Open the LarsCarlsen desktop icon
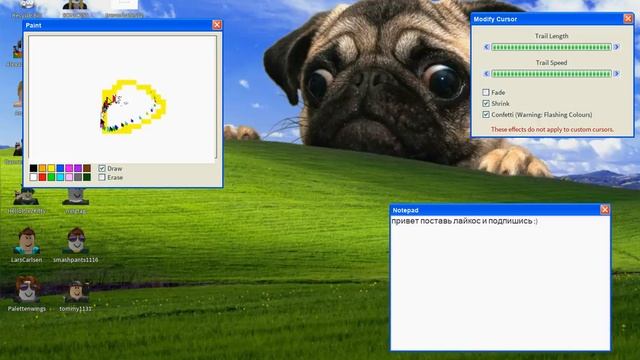This screenshot has height=360, width=640. click(27, 245)
